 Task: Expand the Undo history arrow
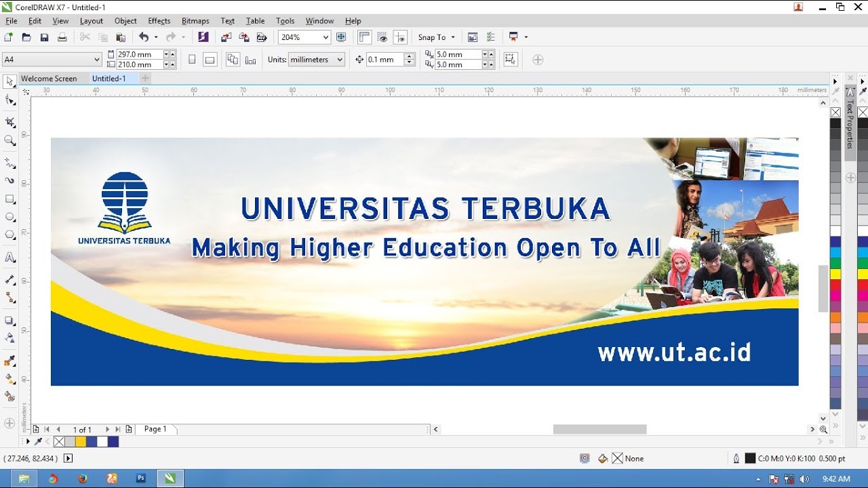tap(156, 37)
